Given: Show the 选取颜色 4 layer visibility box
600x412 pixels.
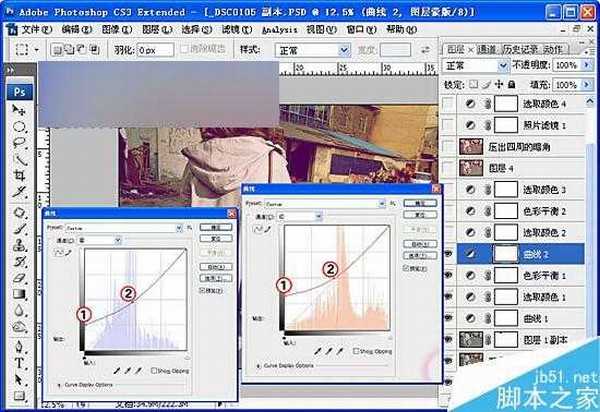Looking at the screenshot, I should pyautogui.click(x=448, y=103).
